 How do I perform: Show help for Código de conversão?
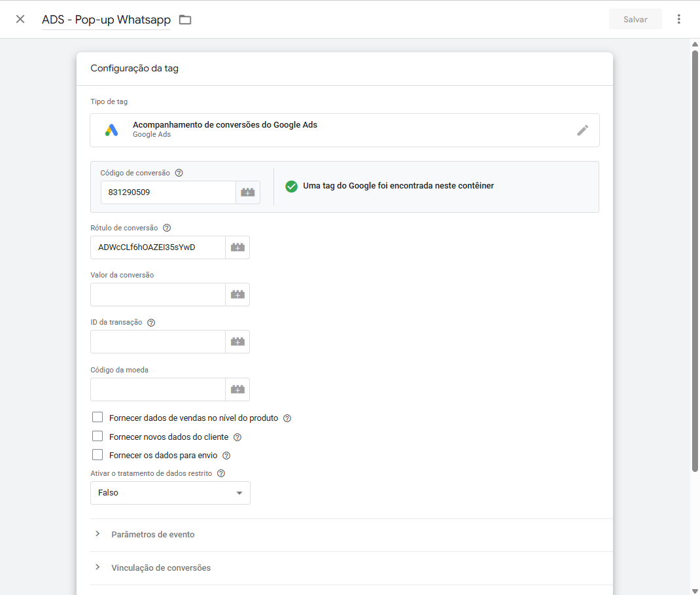click(179, 173)
